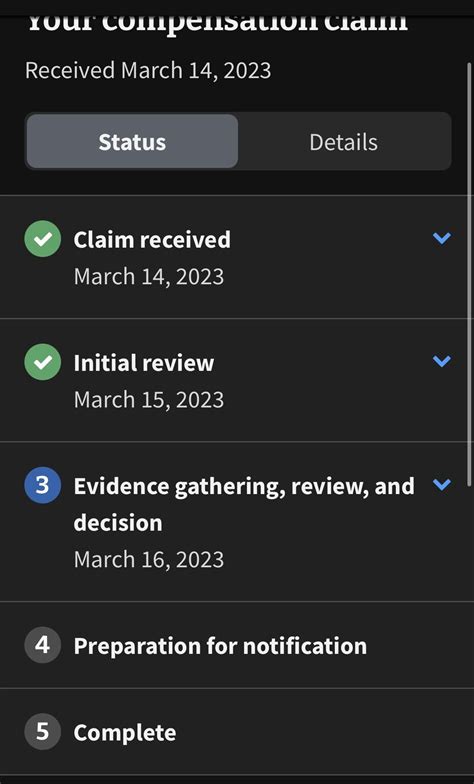Click the Received March 14, 2023 subtitle
Screen dimensions: 474x784
(x=148, y=70)
